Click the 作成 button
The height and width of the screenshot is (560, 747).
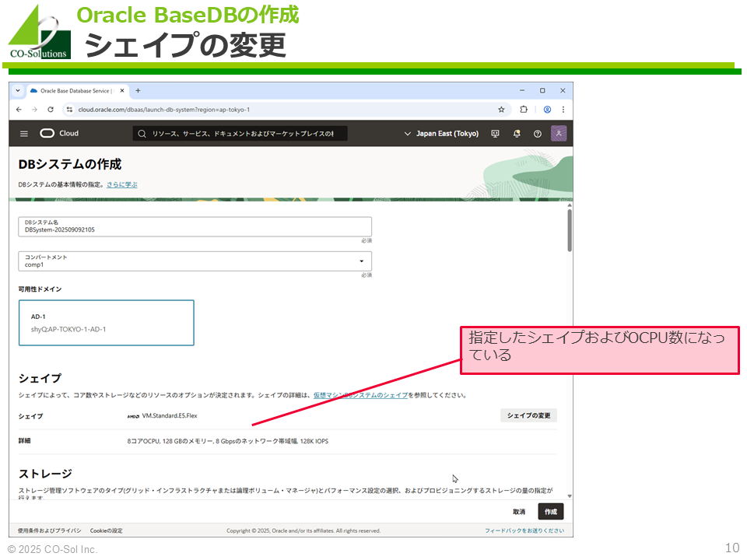pyautogui.click(x=551, y=512)
